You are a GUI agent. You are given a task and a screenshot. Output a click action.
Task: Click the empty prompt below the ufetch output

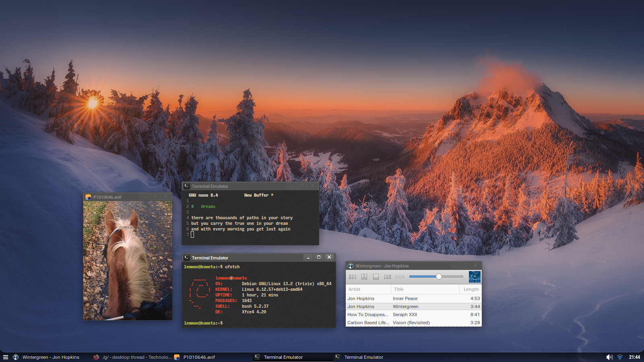click(x=204, y=323)
